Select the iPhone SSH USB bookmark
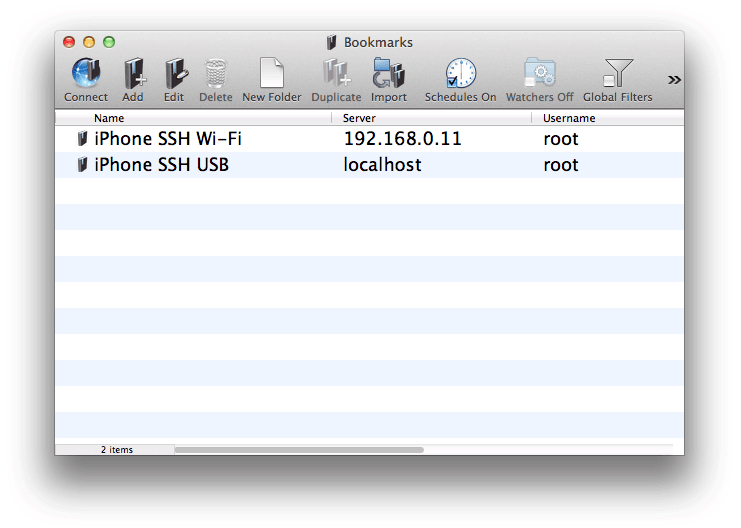741x528 pixels. click(x=161, y=165)
